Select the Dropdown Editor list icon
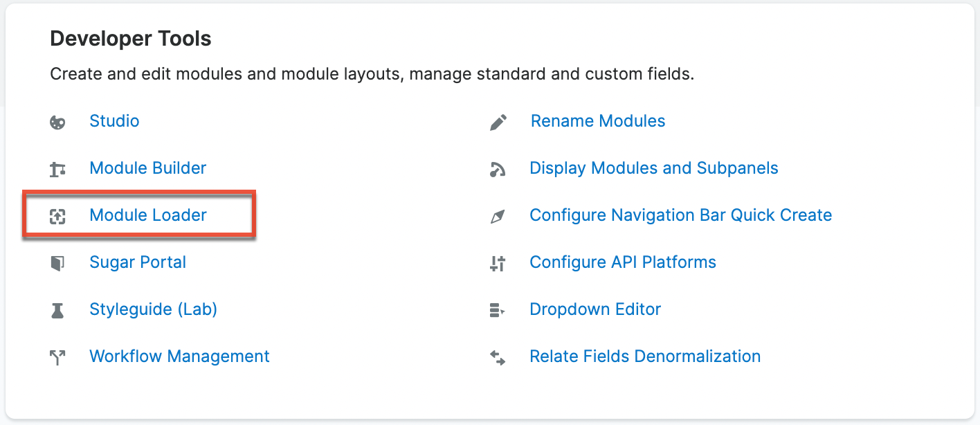Screen dimensions: 980x425 (498, 310)
